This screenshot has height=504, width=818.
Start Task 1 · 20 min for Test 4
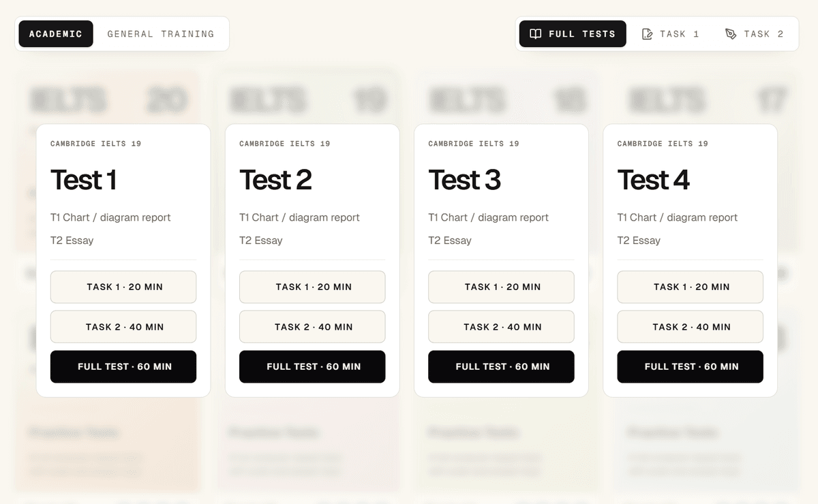690,287
